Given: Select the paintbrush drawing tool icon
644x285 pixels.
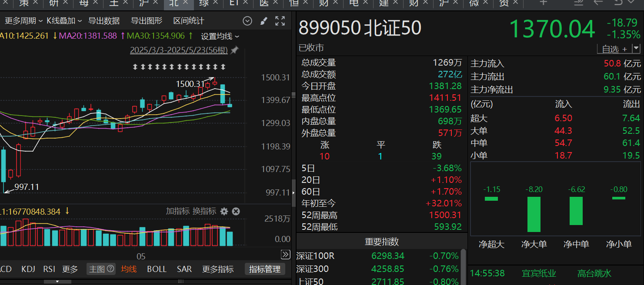Looking at the screenshot, I should 264,21.
